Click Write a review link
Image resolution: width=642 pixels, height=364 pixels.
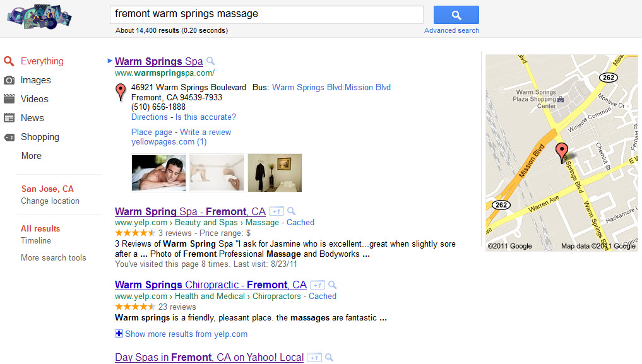tap(206, 132)
